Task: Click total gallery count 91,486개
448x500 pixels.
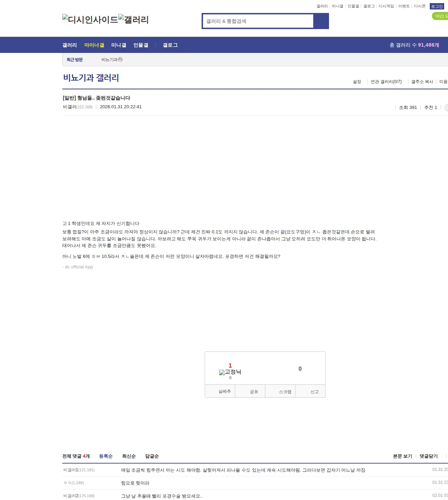Action: tap(428, 45)
